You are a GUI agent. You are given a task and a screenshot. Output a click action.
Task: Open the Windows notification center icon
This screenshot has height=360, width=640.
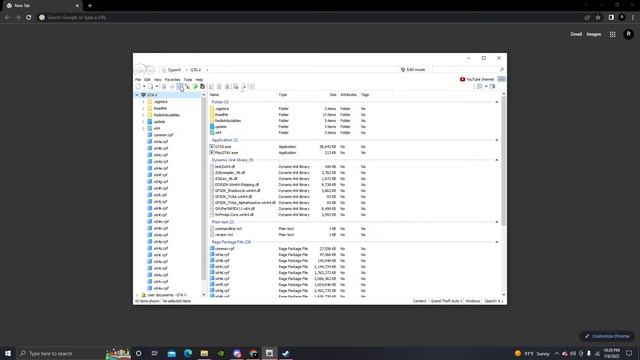[x=629, y=353]
